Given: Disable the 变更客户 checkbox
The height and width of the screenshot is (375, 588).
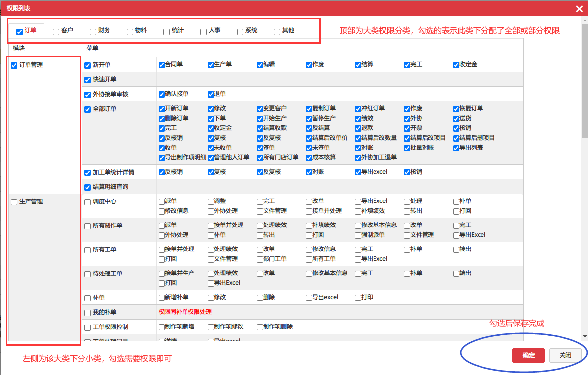Looking at the screenshot, I should [x=260, y=109].
